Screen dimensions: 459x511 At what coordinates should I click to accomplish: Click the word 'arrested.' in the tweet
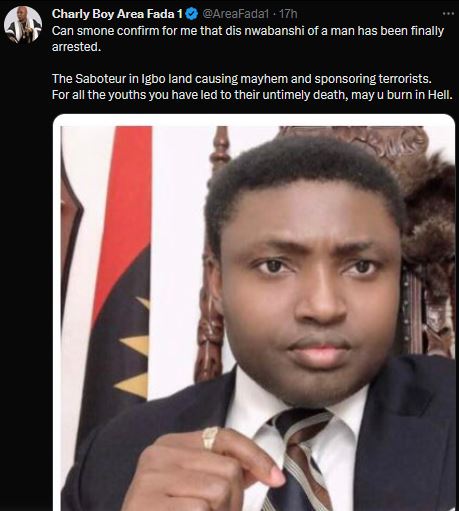[x=76, y=47]
